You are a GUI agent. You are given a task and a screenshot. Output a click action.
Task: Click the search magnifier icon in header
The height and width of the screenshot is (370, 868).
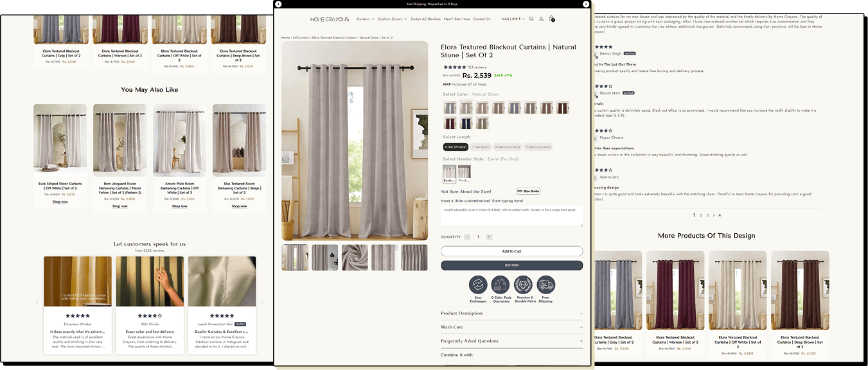tap(531, 19)
